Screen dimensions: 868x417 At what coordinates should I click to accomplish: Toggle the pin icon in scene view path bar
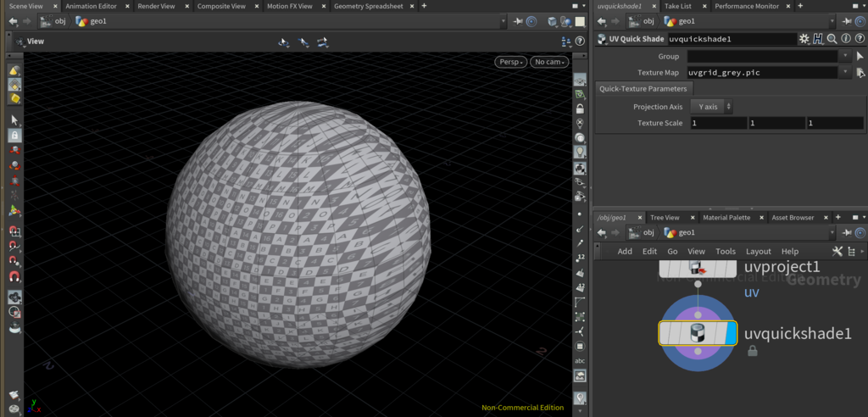(518, 21)
